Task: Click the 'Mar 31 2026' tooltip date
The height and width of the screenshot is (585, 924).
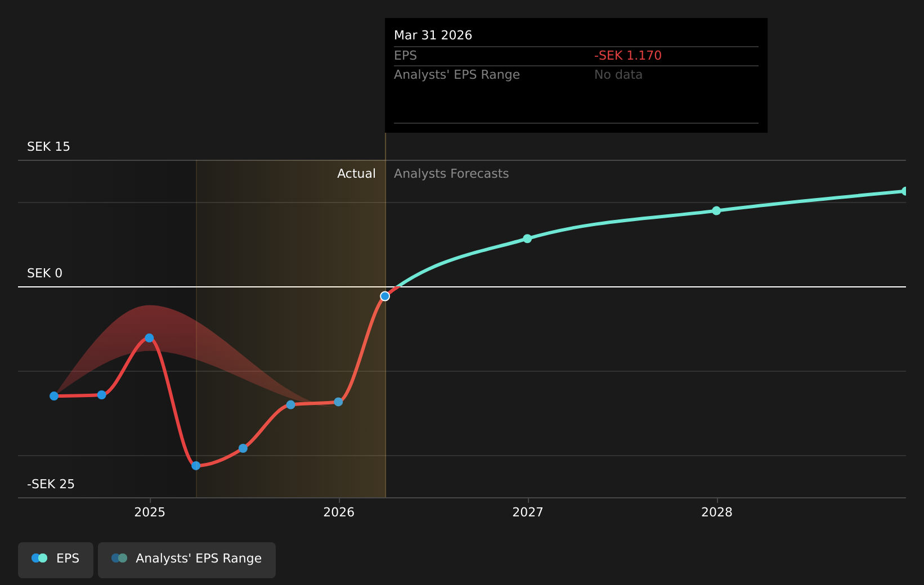Action: click(x=433, y=35)
